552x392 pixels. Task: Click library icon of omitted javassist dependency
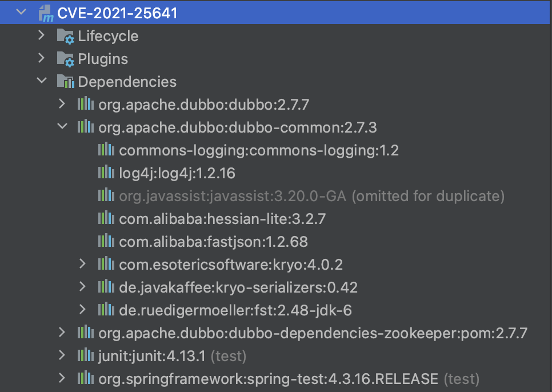click(x=106, y=195)
